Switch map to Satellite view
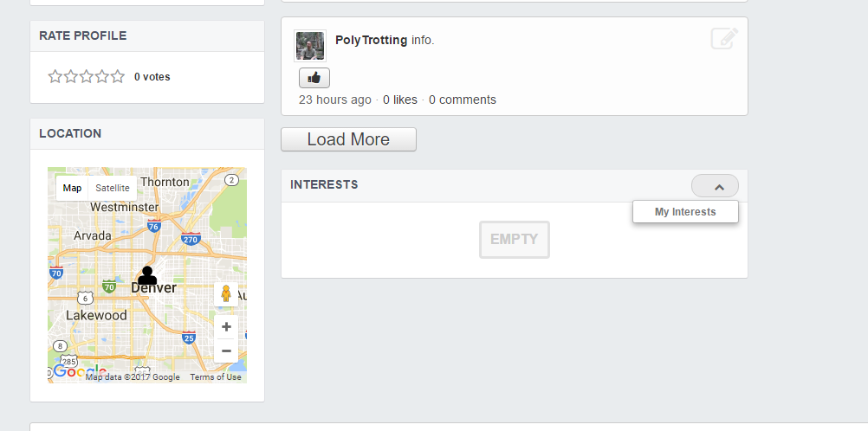This screenshot has height=431, width=868. coord(113,188)
